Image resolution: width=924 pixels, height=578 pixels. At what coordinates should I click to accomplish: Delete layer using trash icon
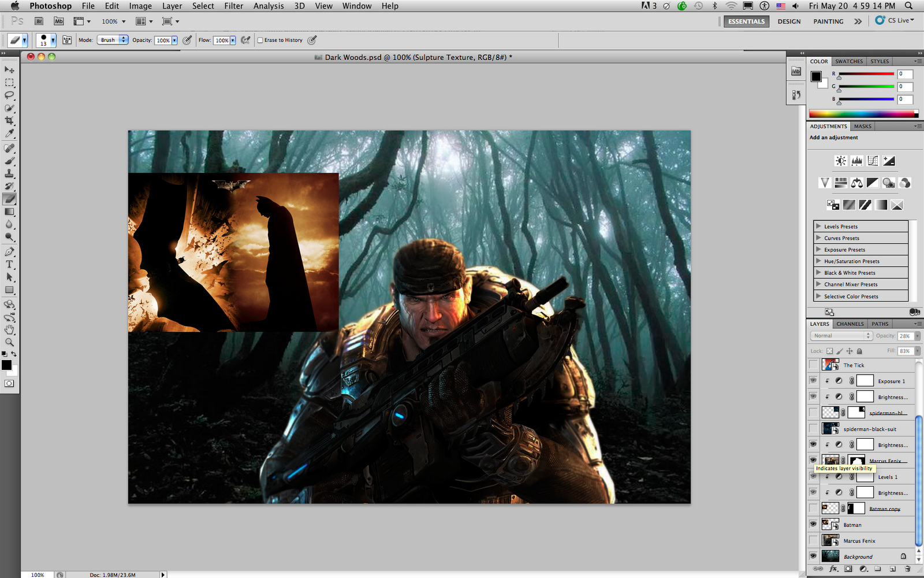[x=907, y=569]
